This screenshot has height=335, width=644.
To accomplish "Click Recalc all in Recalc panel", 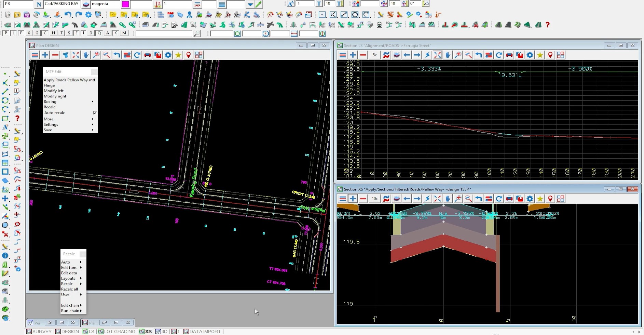I will [x=69, y=289].
